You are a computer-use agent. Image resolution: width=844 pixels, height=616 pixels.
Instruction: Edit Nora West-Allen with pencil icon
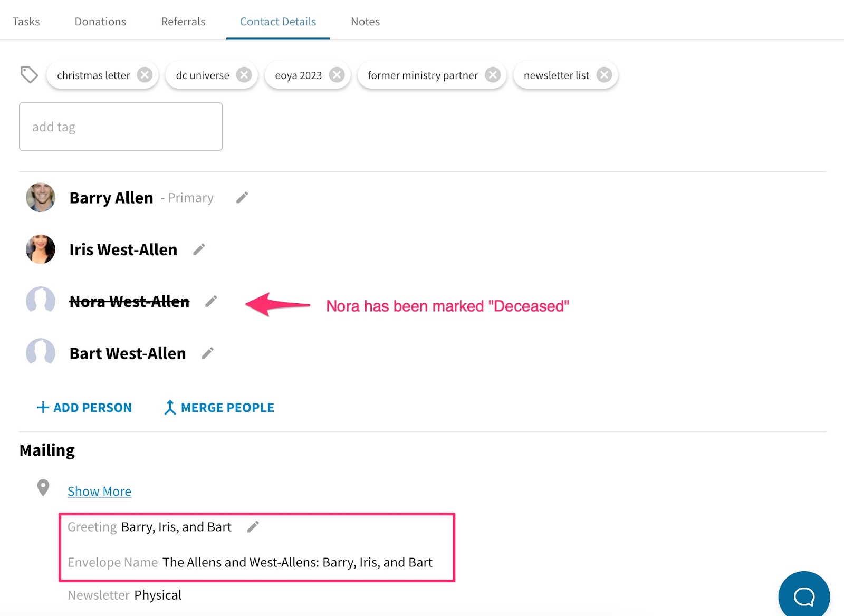(x=211, y=301)
